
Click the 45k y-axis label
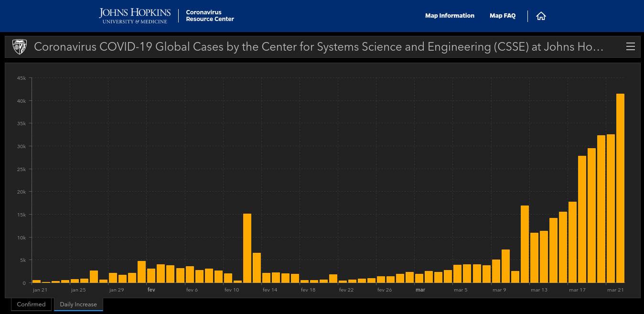21,78
